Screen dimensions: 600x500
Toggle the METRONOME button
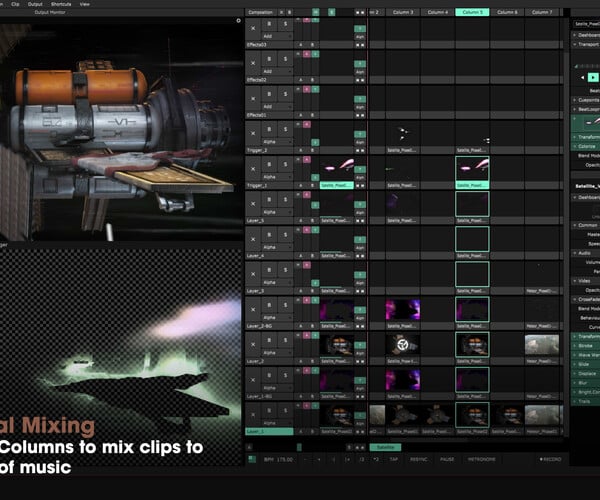482,459
